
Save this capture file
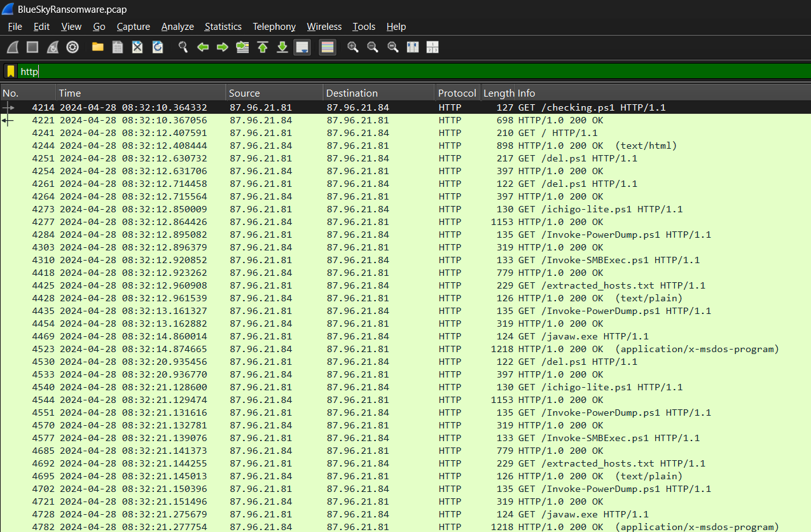tap(118, 47)
